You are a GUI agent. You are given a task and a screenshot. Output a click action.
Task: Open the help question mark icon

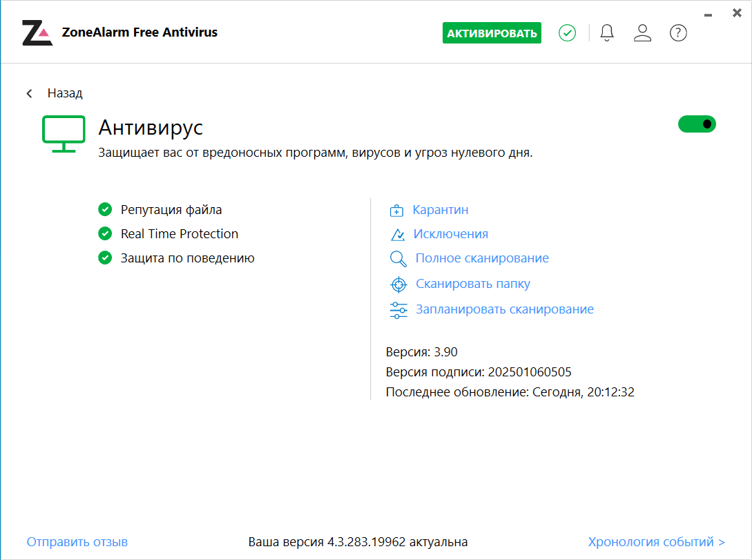pos(678,33)
